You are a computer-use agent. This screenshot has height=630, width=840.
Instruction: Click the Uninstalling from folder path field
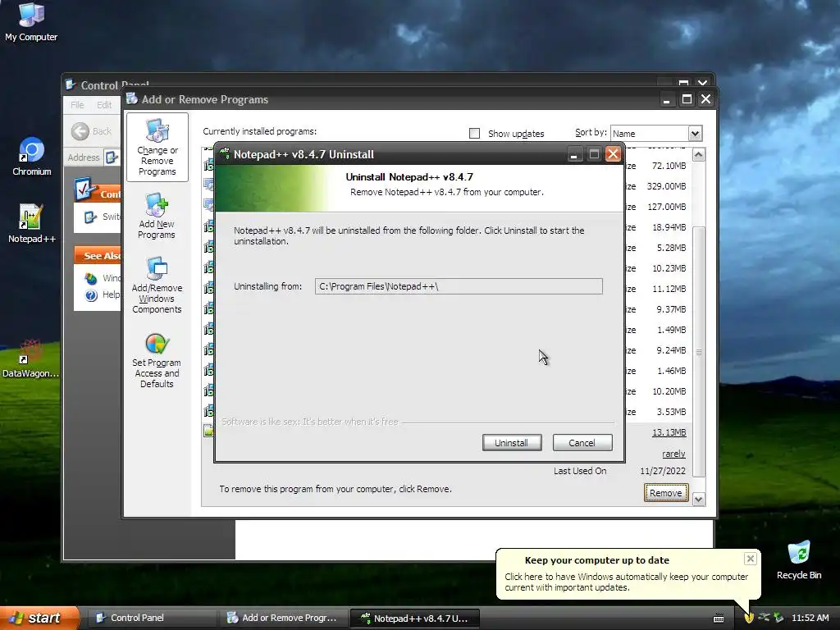click(459, 286)
